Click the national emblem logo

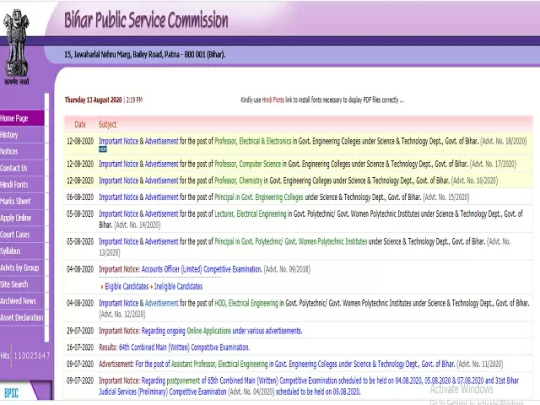coord(16,46)
